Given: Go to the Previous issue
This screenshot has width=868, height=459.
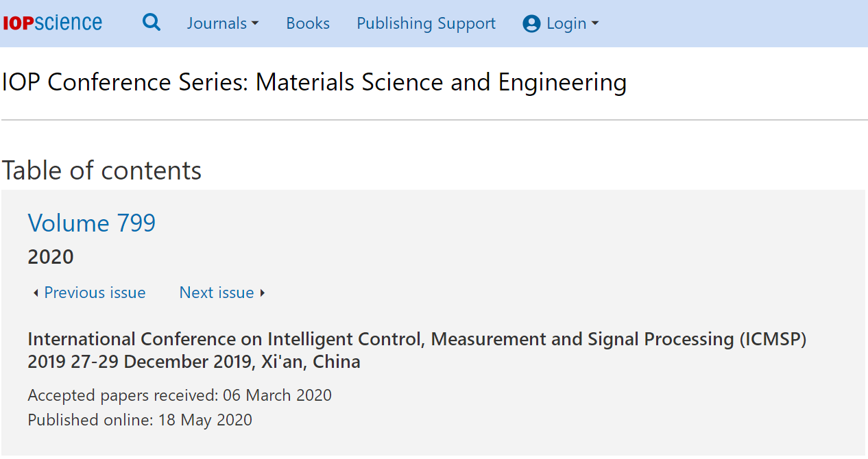Looking at the screenshot, I should click(95, 293).
